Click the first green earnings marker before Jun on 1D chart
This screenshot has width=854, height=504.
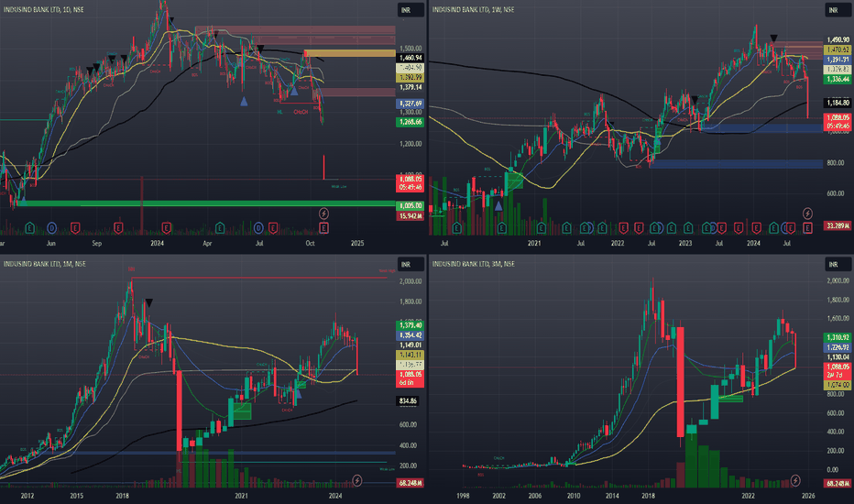click(30, 228)
